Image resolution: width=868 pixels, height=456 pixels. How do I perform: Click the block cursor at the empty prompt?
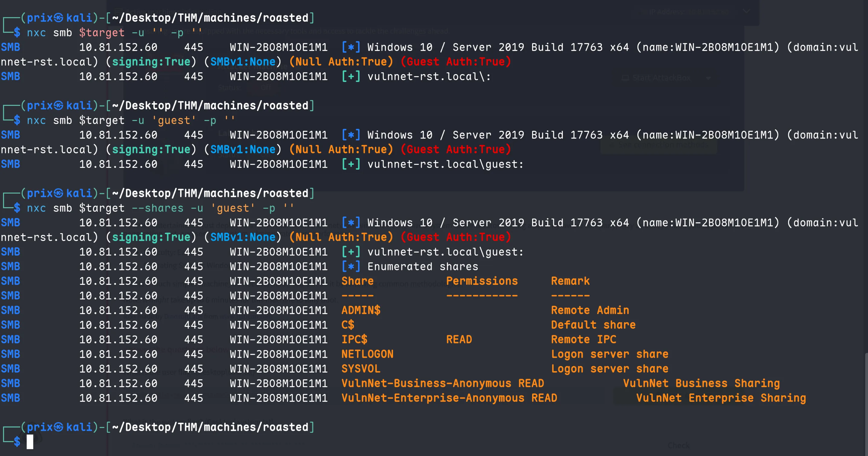[30, 441]
